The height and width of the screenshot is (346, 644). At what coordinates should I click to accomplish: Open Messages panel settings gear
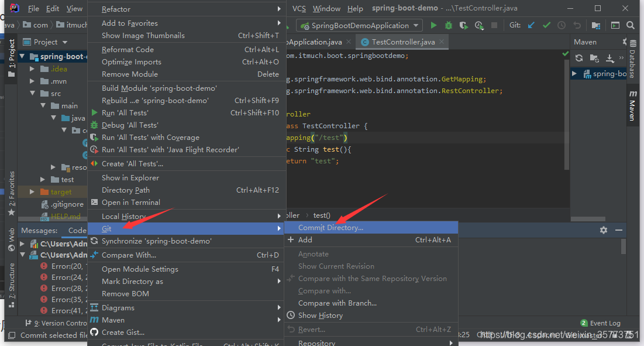tap(603, 230)
